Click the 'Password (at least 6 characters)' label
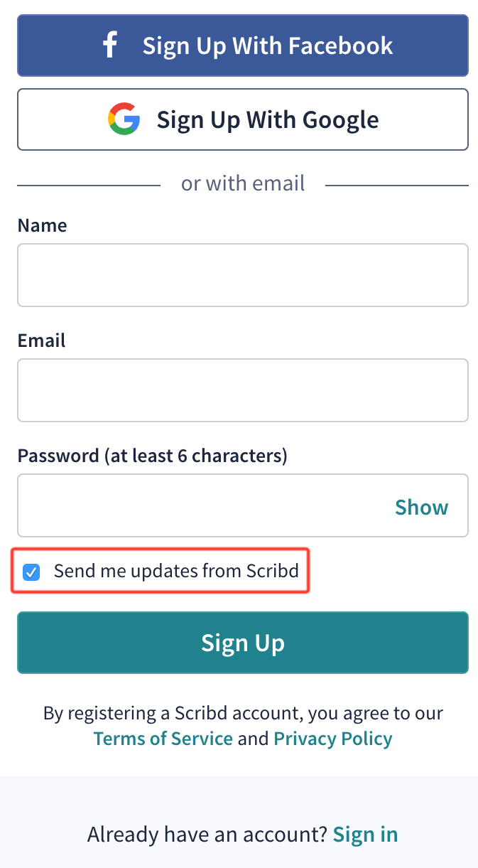The image size is (478, 868). click(153, 456)
